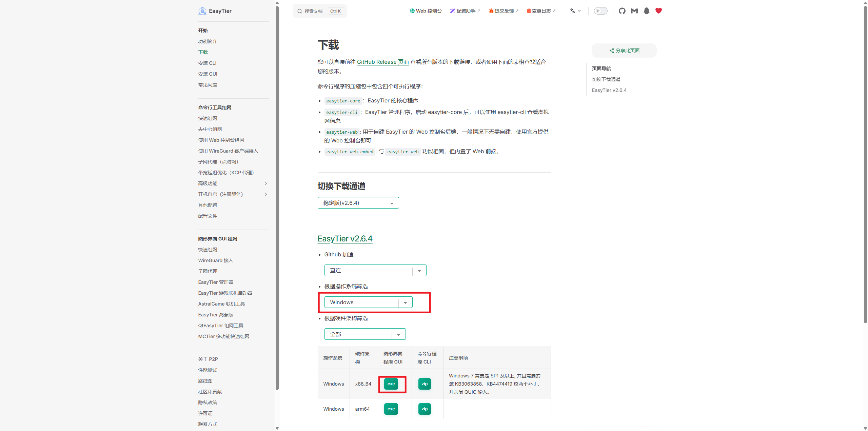Open 配置文件 in the sidebar
The image size is (868, 431).
pyautogui.click(x=208, y=216)
